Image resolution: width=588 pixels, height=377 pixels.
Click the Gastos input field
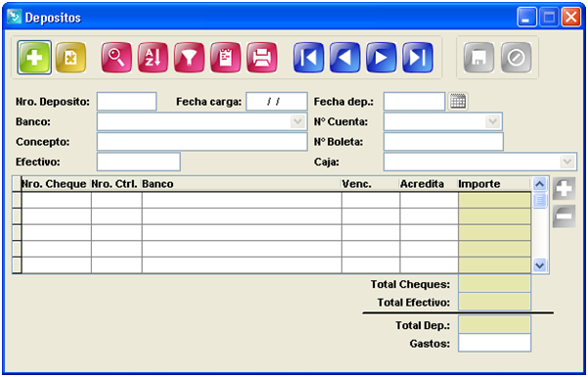pyautogui.click(x=495, y=343)
